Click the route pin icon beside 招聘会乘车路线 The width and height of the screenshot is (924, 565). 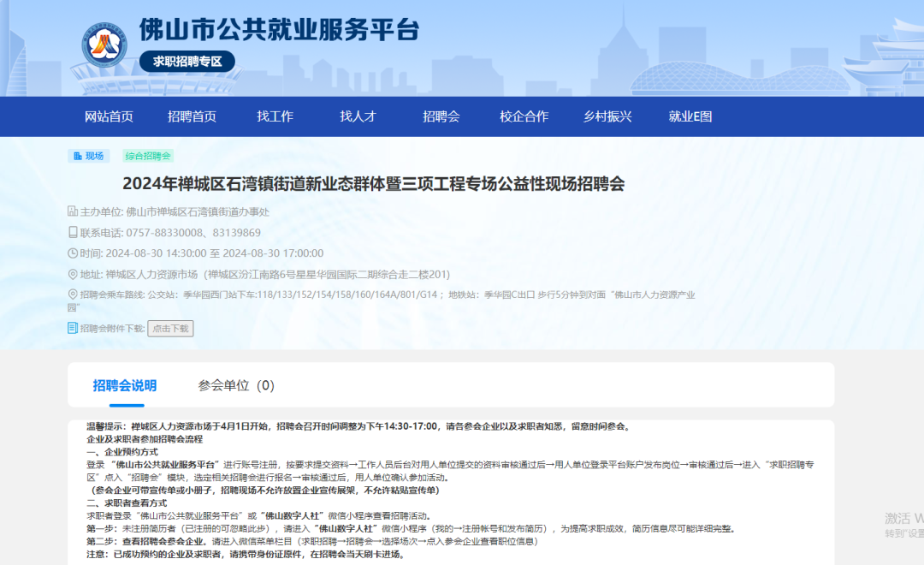tap(73, 294)
